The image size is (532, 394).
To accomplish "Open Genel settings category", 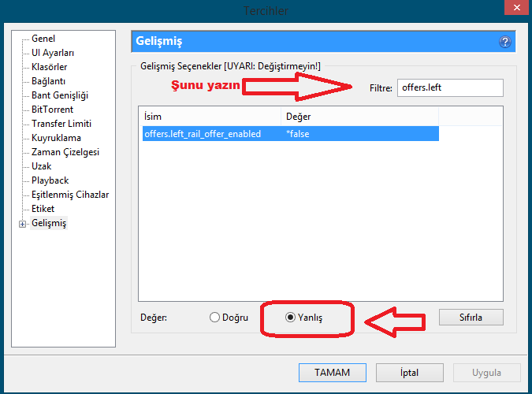I will tap(43, 39).
